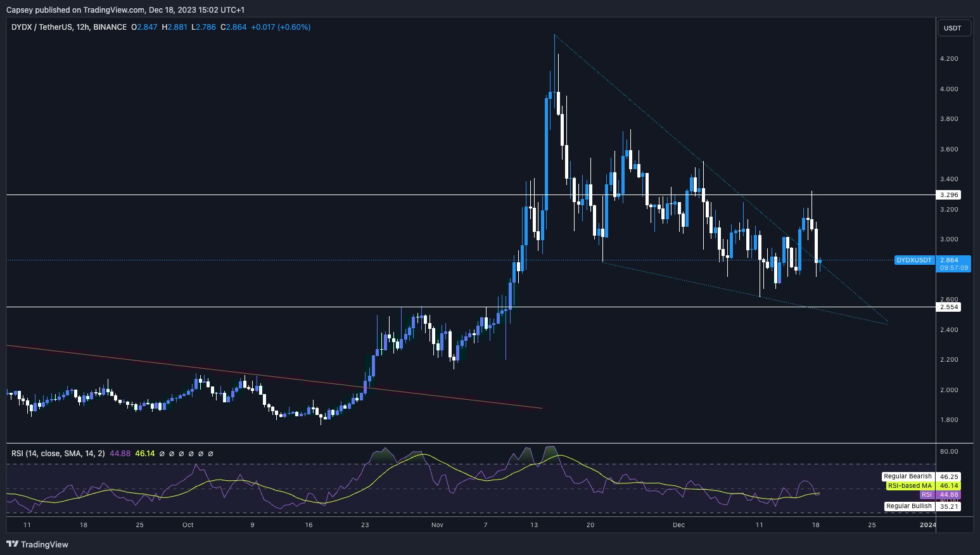Click the 3.600 price scale label
The height and width of the screenshot is (555, 980).
pos(949,150)
